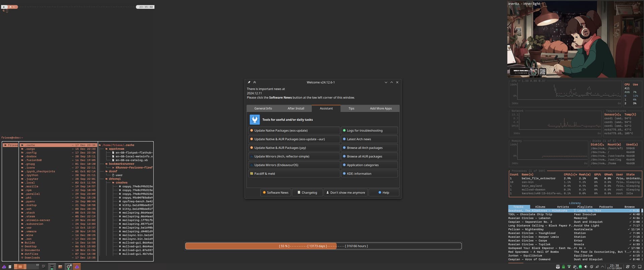
Task: Sort processes by CPU%(c) column header
Action: (x=571, y=175)
